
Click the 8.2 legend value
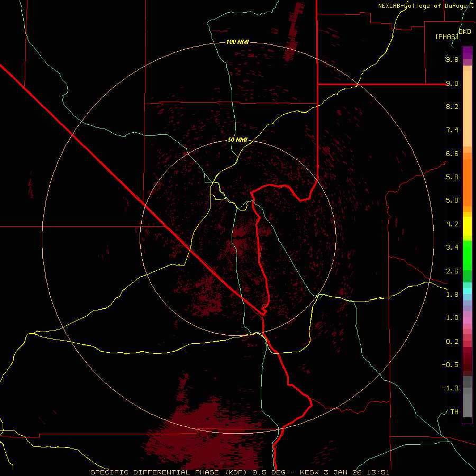(452, 106)
